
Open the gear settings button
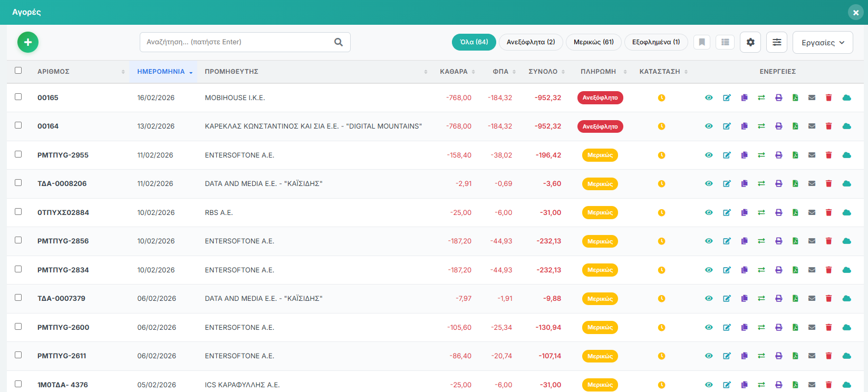pyautogui.click(x=750, y=42)
